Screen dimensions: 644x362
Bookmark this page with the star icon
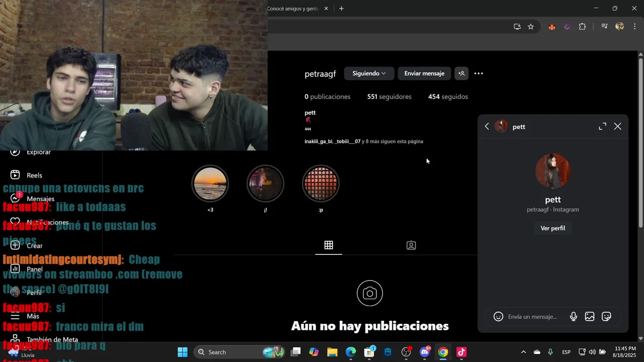pyautogui.click(x=531, y=27)
